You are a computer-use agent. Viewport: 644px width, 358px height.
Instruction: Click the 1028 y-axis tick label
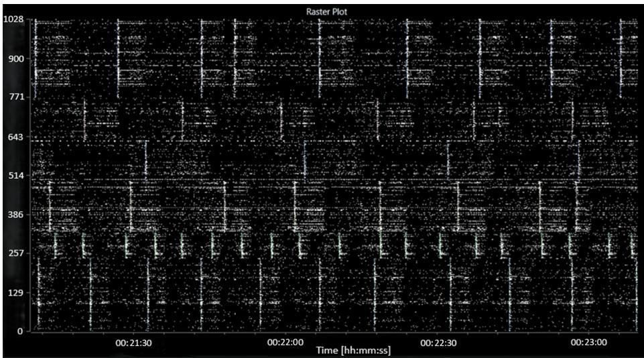coord(13,19)
